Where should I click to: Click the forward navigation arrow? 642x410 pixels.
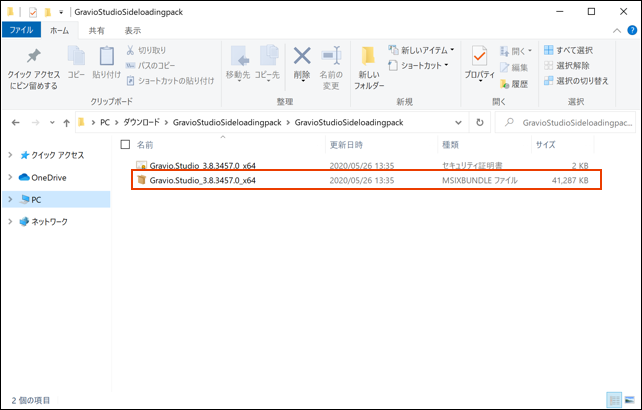pos(36,122)
